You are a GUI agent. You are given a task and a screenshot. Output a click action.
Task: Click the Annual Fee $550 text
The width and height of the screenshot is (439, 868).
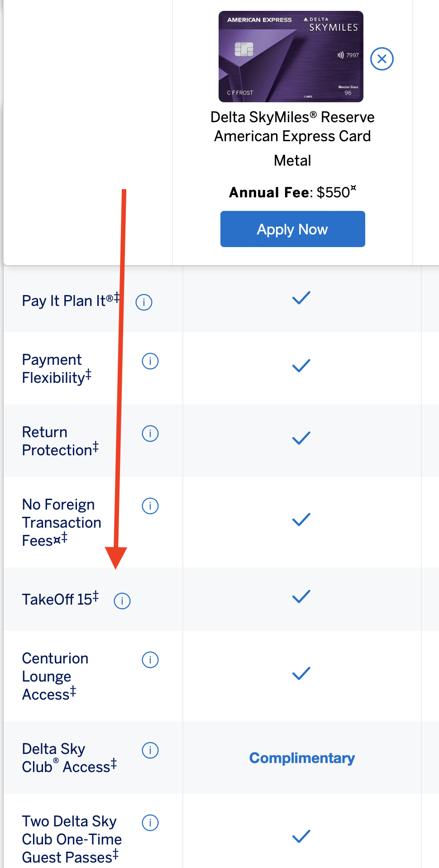[x=292, y=192]
